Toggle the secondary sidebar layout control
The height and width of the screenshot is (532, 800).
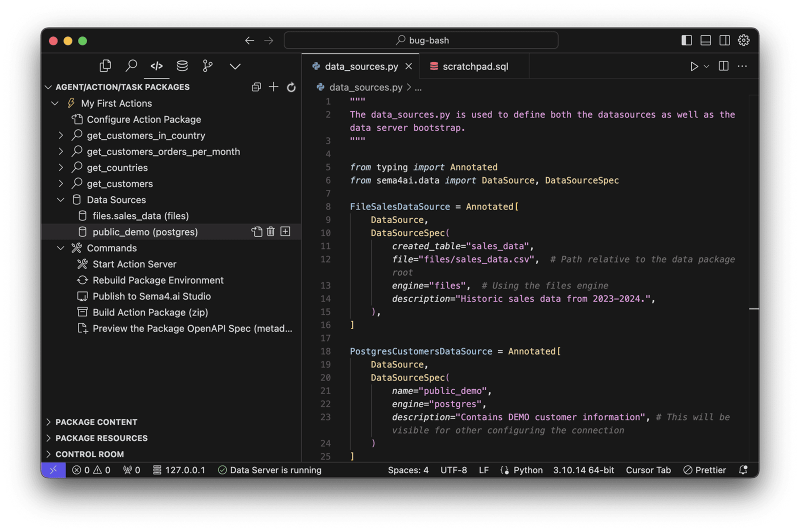click(x=724, y=40)
